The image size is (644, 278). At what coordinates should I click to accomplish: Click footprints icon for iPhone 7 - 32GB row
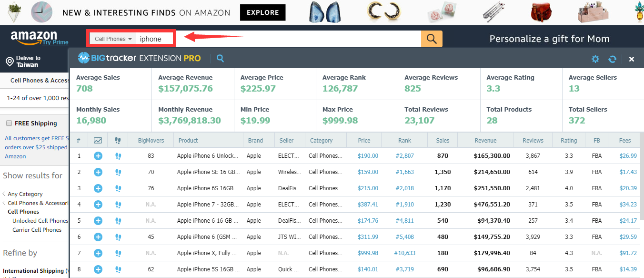click(118, 205)
